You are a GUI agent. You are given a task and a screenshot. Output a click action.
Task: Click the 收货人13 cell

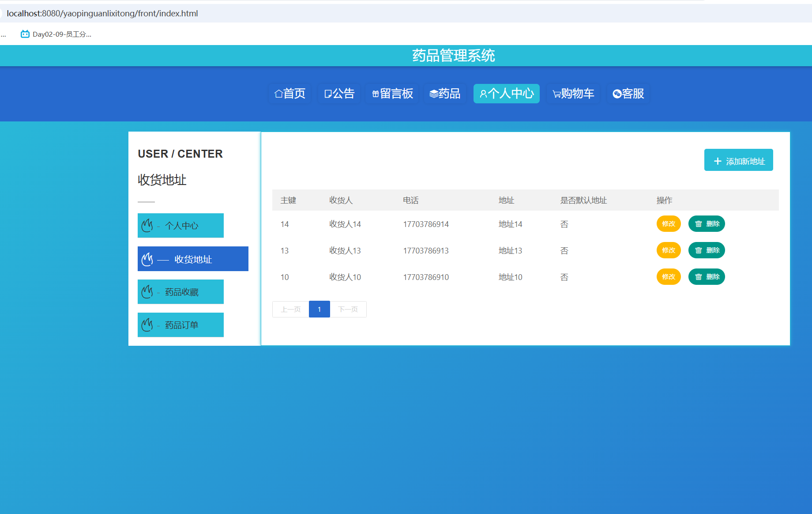click(345, 250)
